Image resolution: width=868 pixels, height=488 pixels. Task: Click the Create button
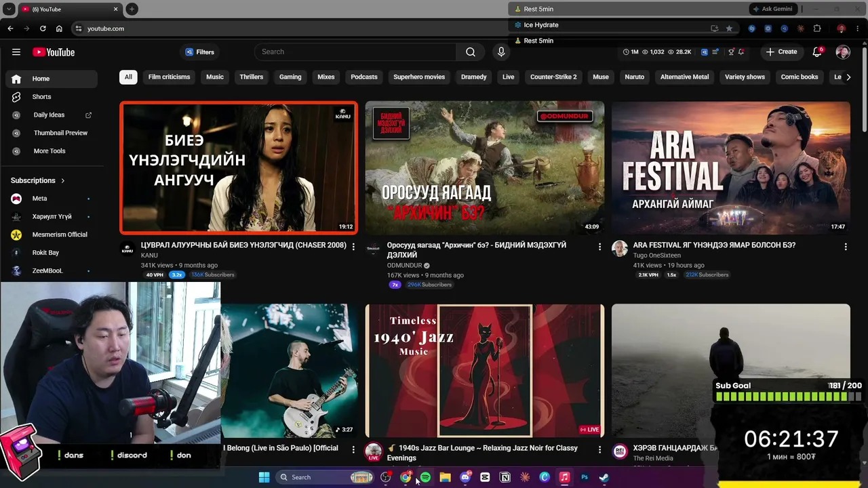coord(781,52)
